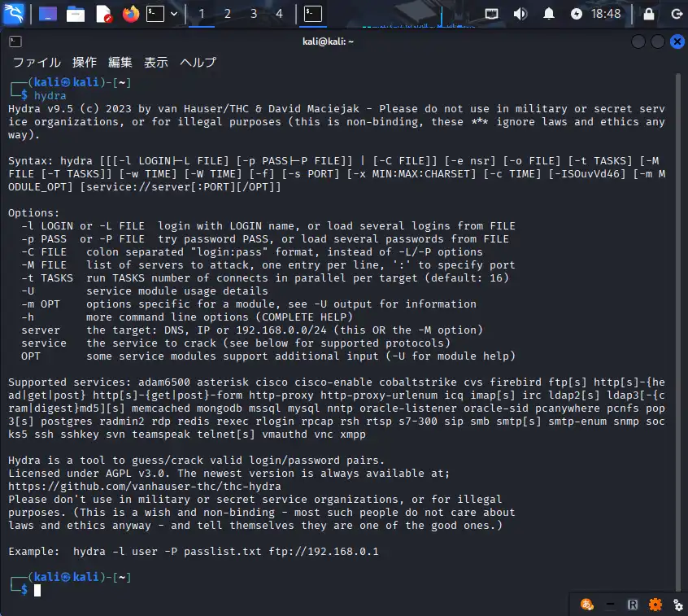Launch Firefox from the panel
688x616 pixels.
pyautogui.click(x=131, y=14)
